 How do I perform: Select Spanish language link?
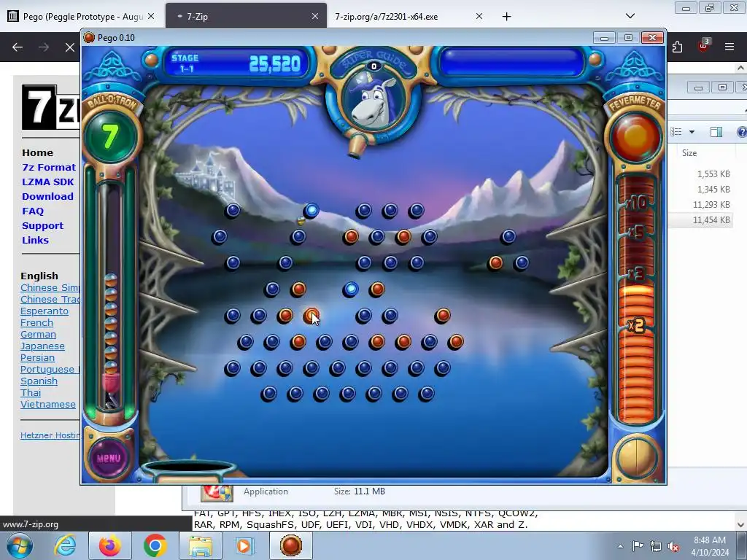[39, 381]
